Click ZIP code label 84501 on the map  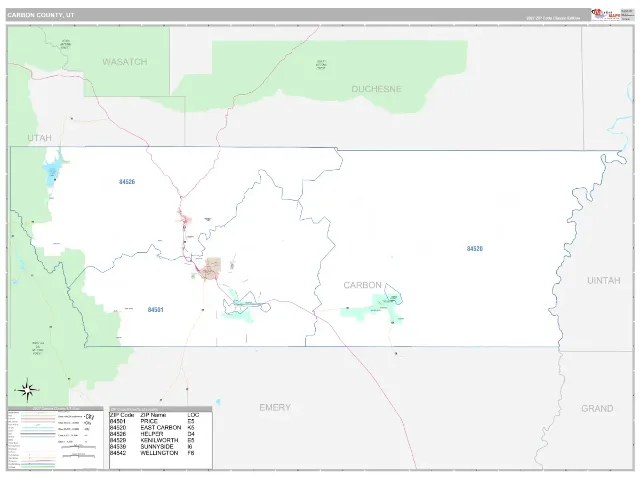point(156,310)
